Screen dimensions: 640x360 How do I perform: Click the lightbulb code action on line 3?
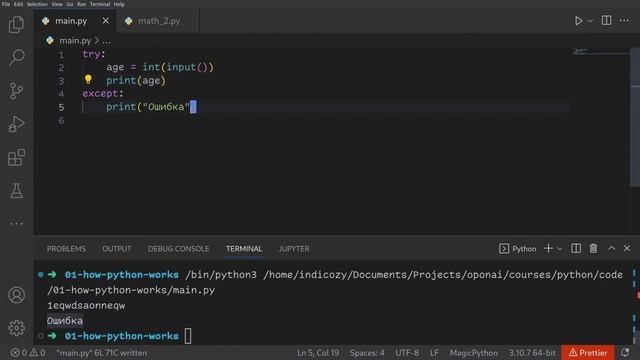pyautogui.click(x=88, y=80)
